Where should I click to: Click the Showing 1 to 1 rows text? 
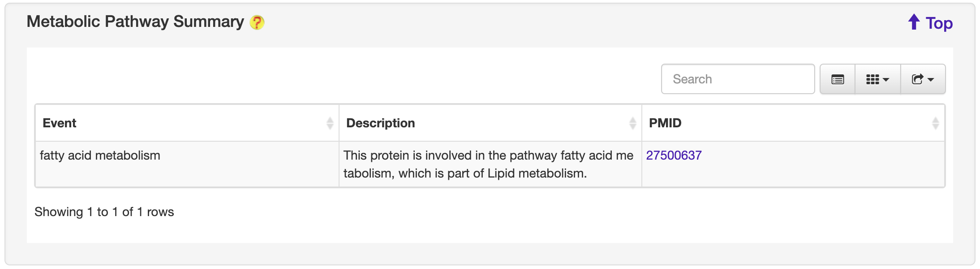click(104, 212)
